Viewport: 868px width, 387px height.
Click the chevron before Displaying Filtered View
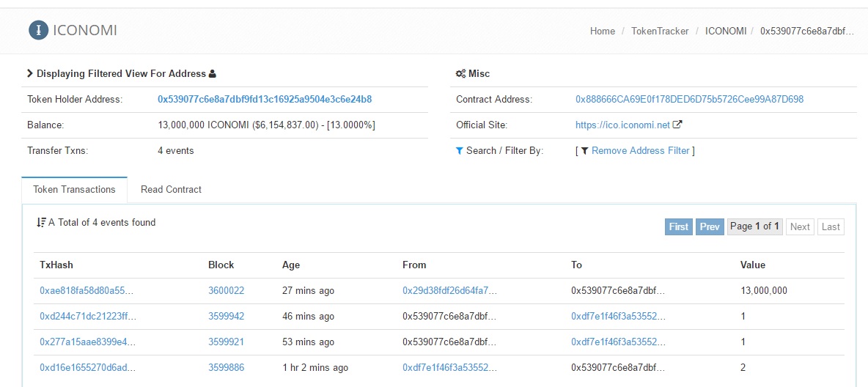(x=30, y=73)
